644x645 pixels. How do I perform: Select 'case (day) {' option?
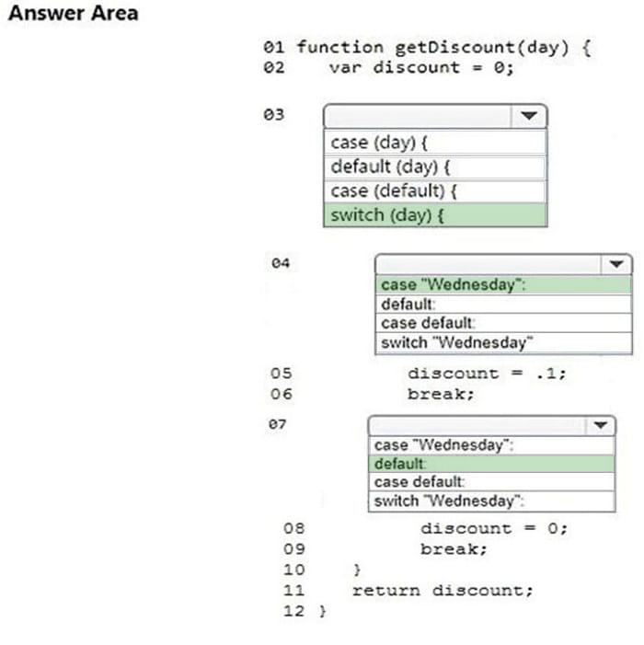coord(434,143)
